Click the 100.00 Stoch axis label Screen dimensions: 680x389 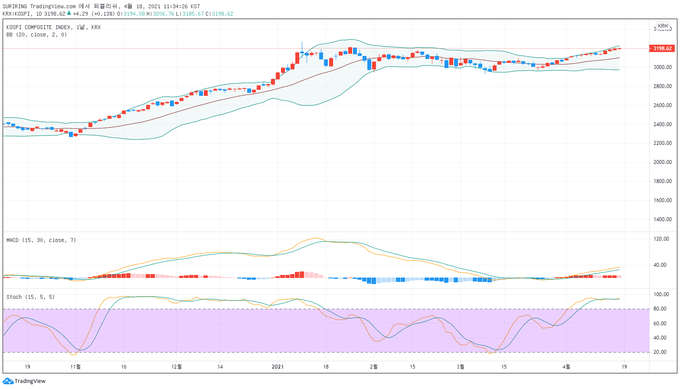coord(660,294)
